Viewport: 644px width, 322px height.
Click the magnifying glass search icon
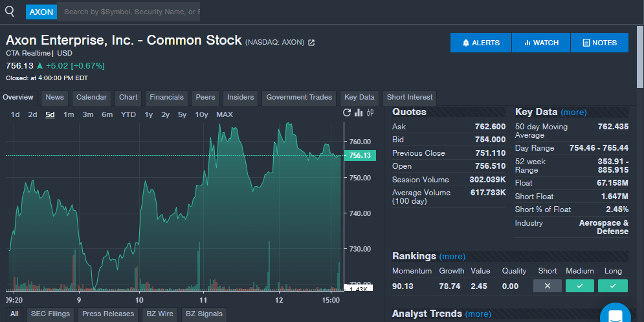click(10, 12)
